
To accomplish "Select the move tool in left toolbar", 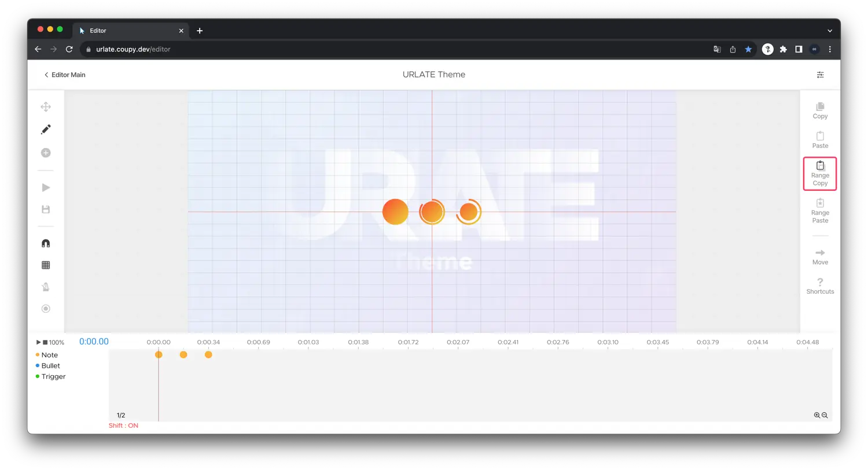I will 46,107.
